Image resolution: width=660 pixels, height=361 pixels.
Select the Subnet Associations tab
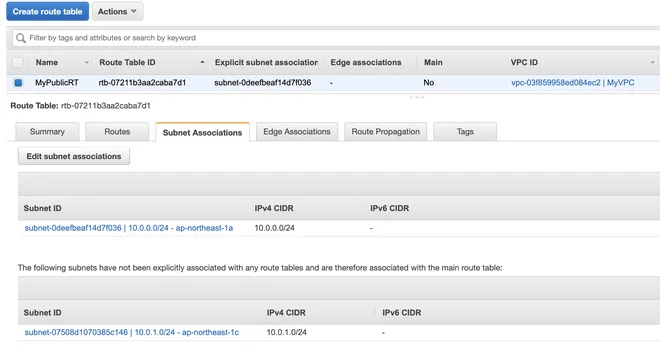pyautogui.click(x=202, y=132)
